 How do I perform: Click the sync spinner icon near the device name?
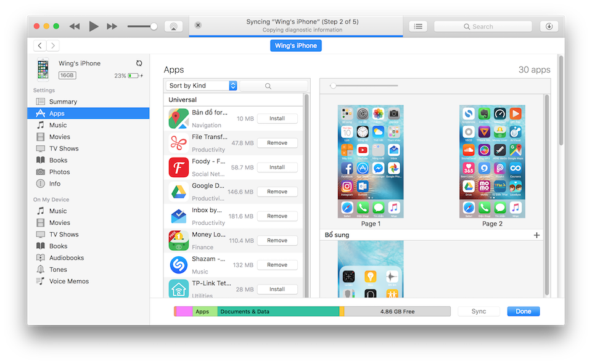(139, 63)
